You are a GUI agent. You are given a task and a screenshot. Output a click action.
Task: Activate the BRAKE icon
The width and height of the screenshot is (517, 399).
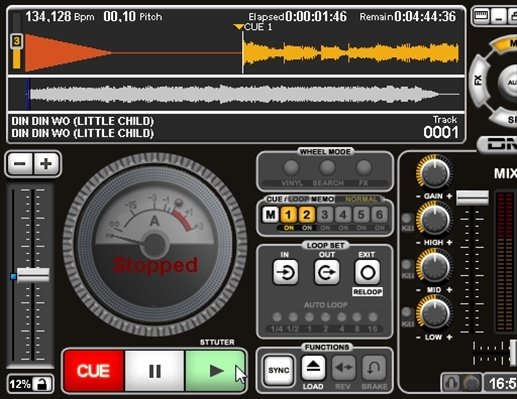(374, 367)
